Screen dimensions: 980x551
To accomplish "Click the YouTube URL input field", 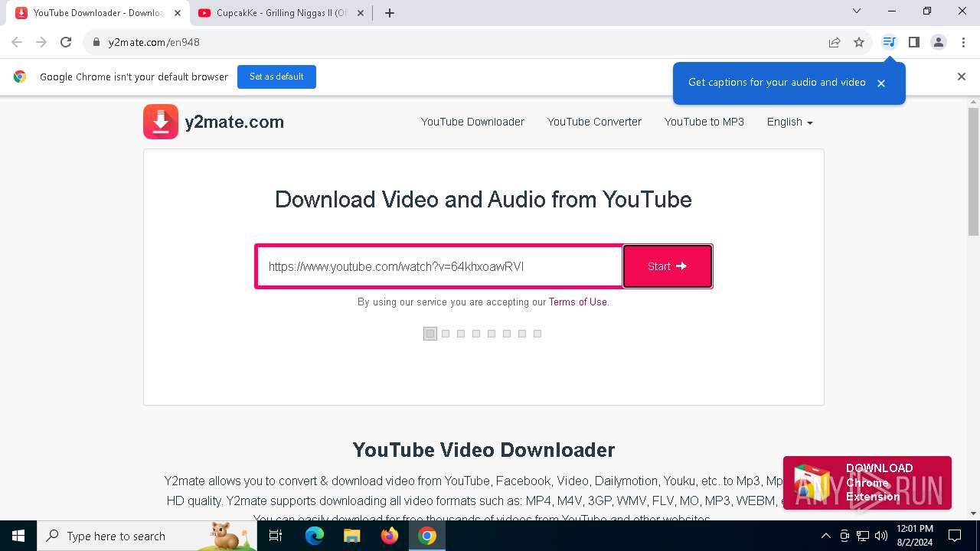I will [439, 266].
